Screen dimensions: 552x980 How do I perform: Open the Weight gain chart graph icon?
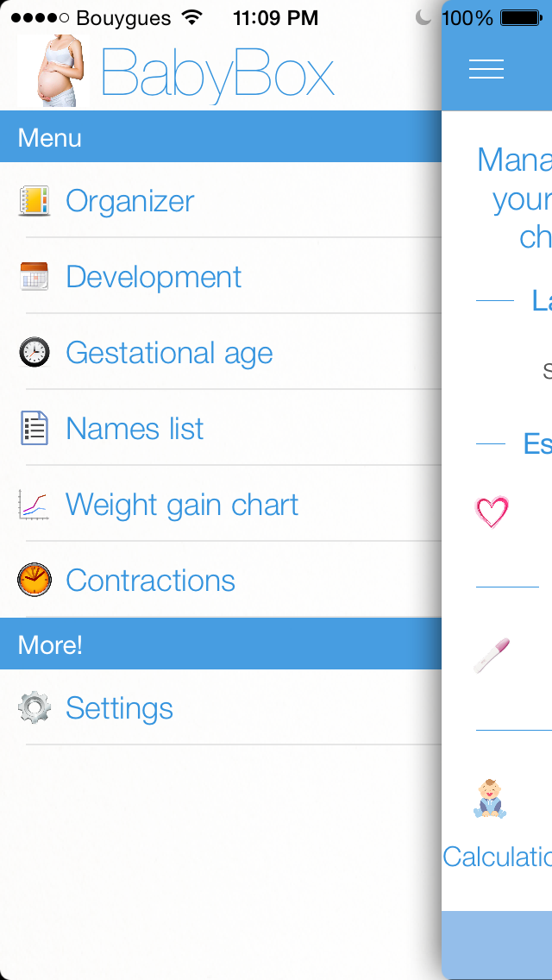pos(33,504)
